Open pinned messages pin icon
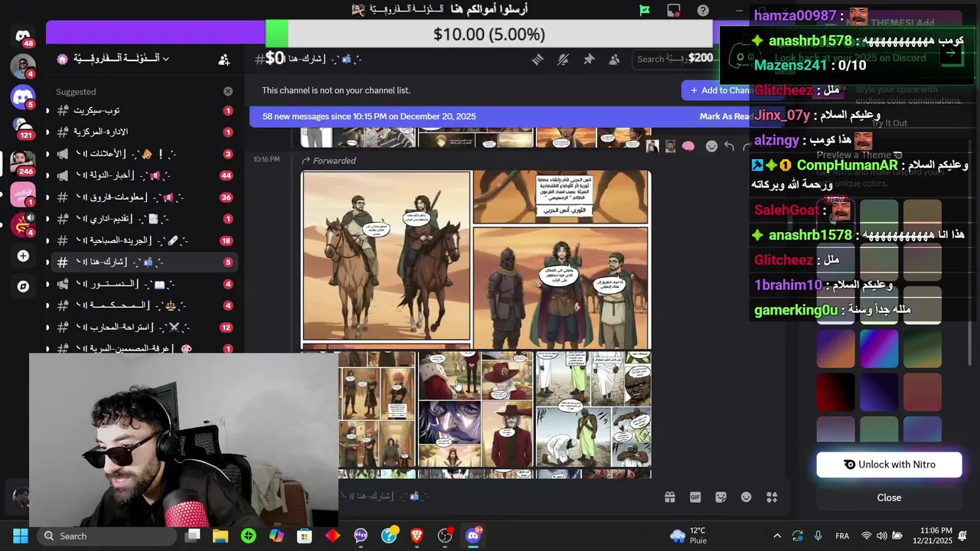 (589, 59)
